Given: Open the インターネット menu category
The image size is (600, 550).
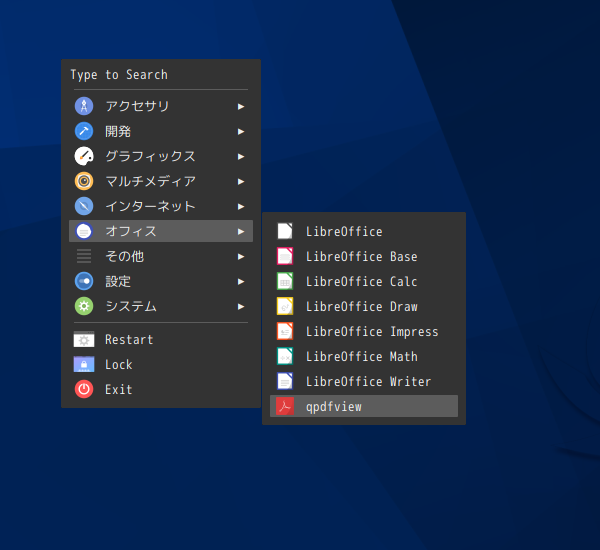Looking at the screenshot, I should 161,206.
